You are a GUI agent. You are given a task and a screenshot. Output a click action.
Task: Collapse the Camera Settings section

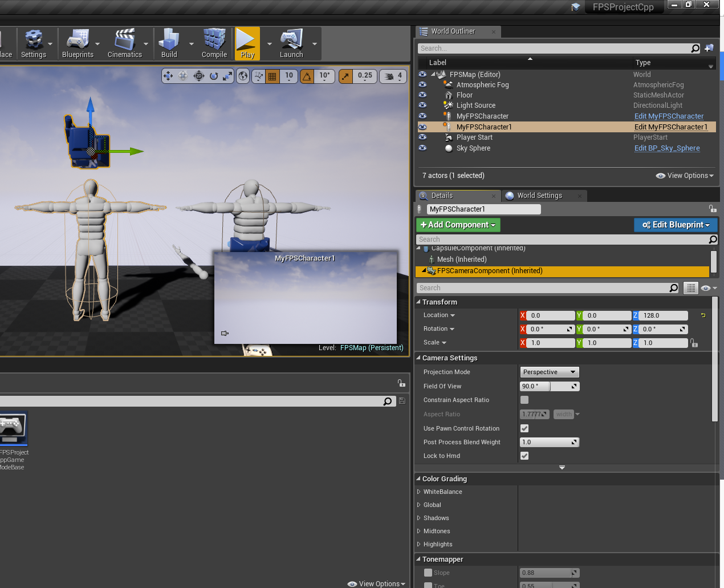tap(418, 358)
